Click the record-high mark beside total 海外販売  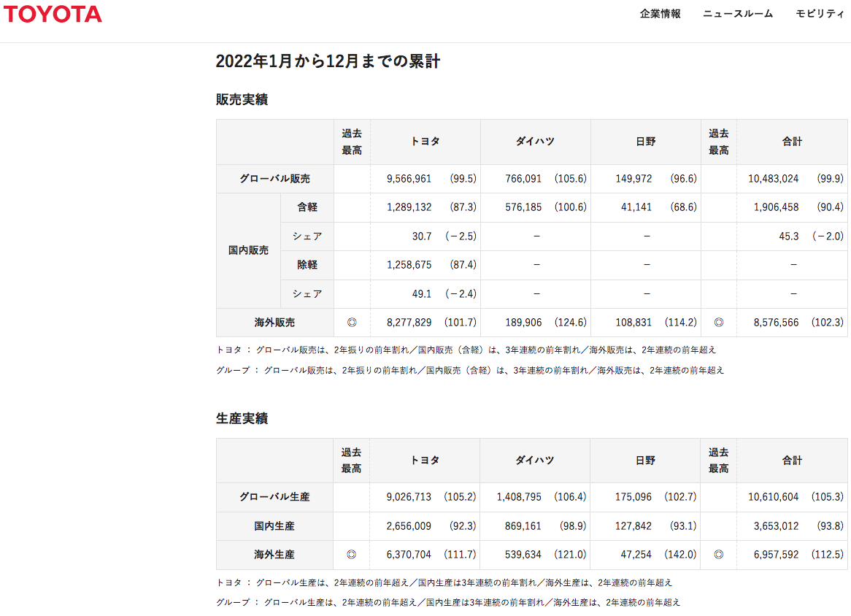(x=719, y=323)
